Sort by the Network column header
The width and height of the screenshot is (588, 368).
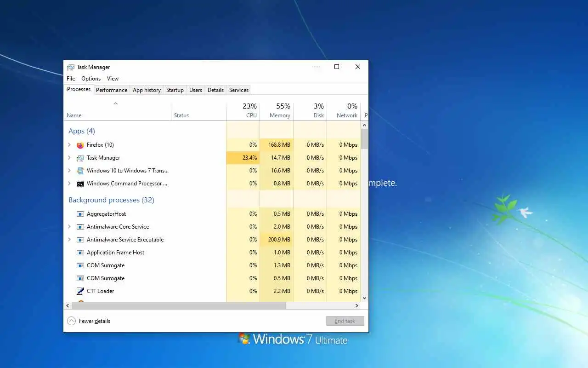click(344, 110)
